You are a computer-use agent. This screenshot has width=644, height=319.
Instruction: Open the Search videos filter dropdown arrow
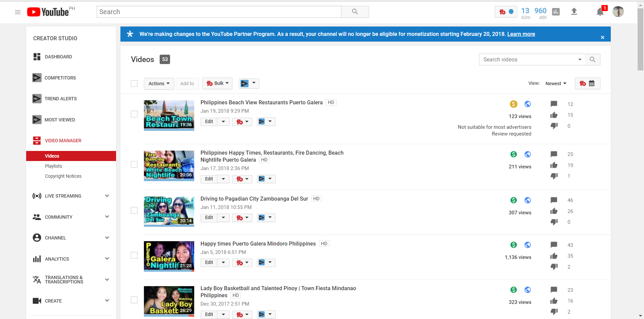click(x=580, y=59)
